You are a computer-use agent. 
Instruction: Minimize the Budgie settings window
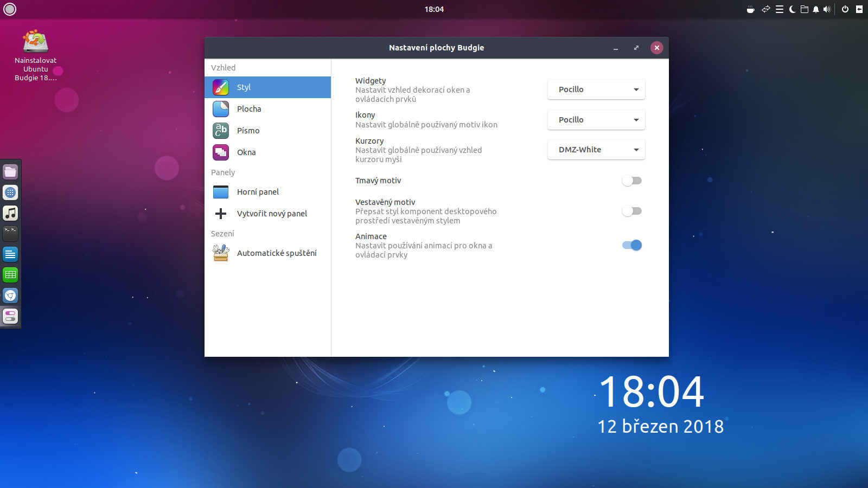[x=616, y=48]
